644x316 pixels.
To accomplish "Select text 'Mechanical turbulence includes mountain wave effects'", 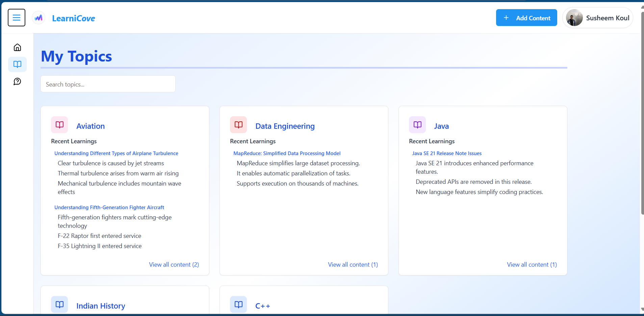I will coord(120,188).
